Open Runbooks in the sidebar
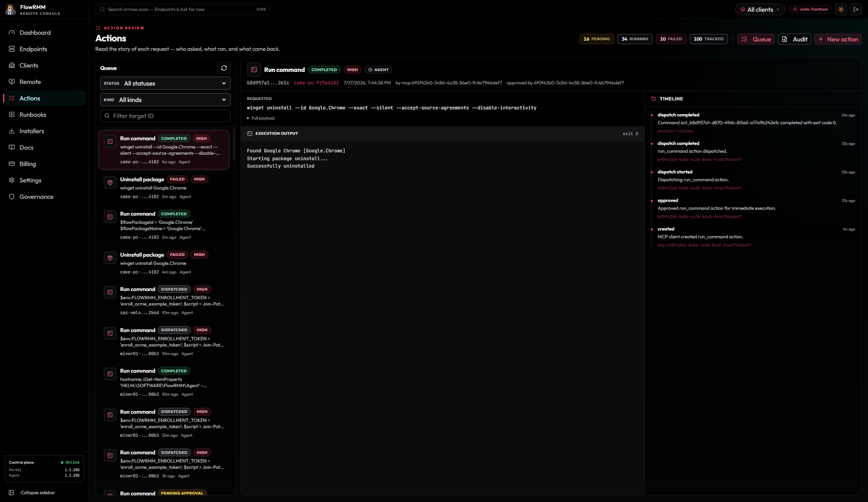The width and height of the screenshot is (868, 502). tap(44, 115)
